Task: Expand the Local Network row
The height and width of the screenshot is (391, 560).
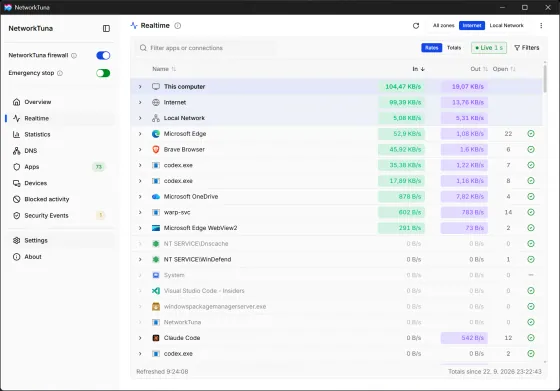Action: click(x=140, y=118)
